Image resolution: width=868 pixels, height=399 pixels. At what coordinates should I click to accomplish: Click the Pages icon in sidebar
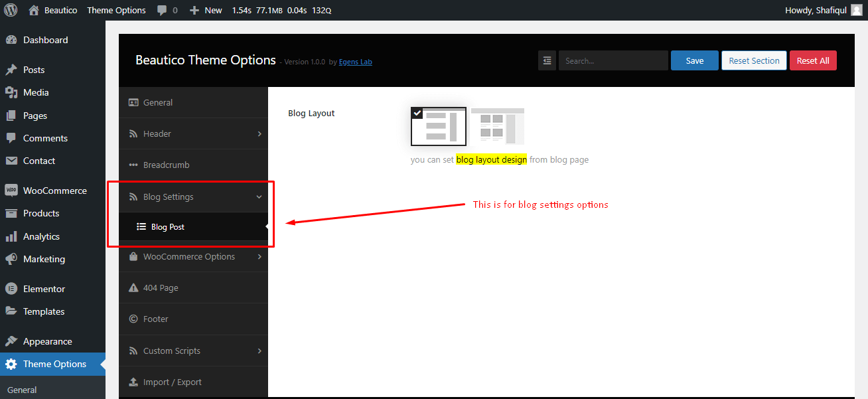tap(11, 116)
